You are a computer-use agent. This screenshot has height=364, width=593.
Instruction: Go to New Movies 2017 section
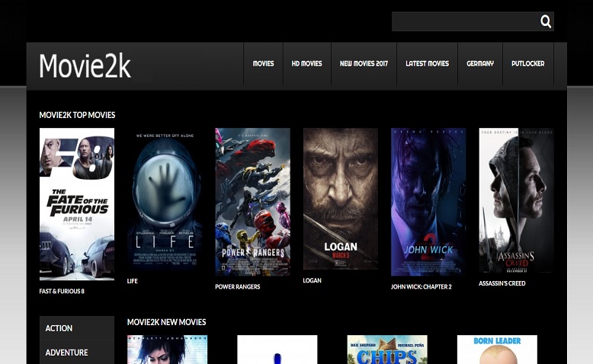point(364,64)
